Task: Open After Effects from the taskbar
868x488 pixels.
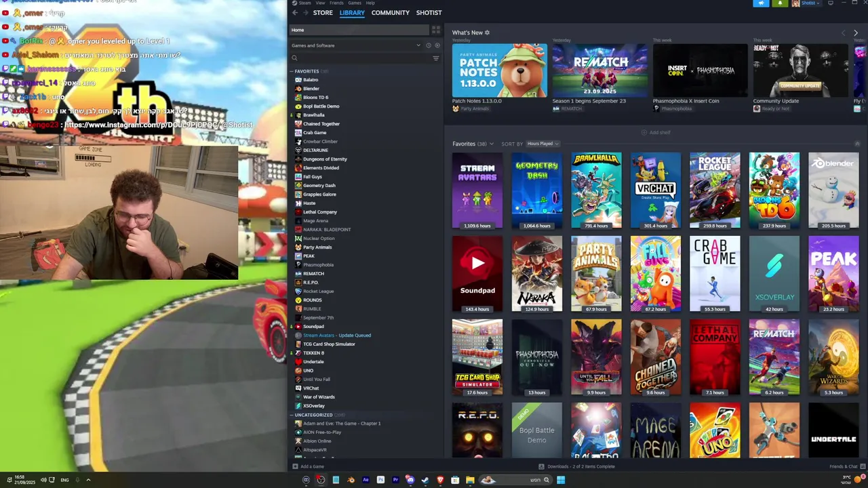Action: 366,480
